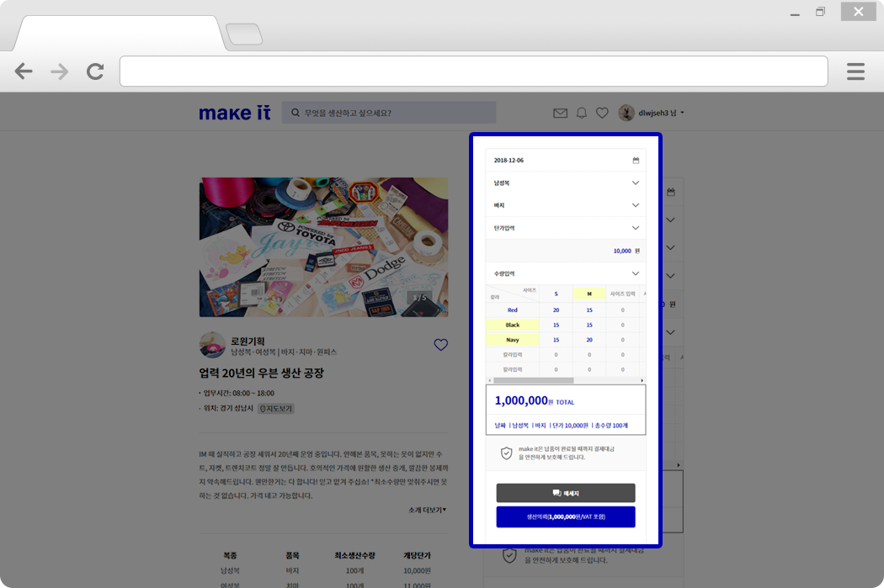Click the dark 메세지 button
This screenshot has width=884, height=588.
[566, 493]
